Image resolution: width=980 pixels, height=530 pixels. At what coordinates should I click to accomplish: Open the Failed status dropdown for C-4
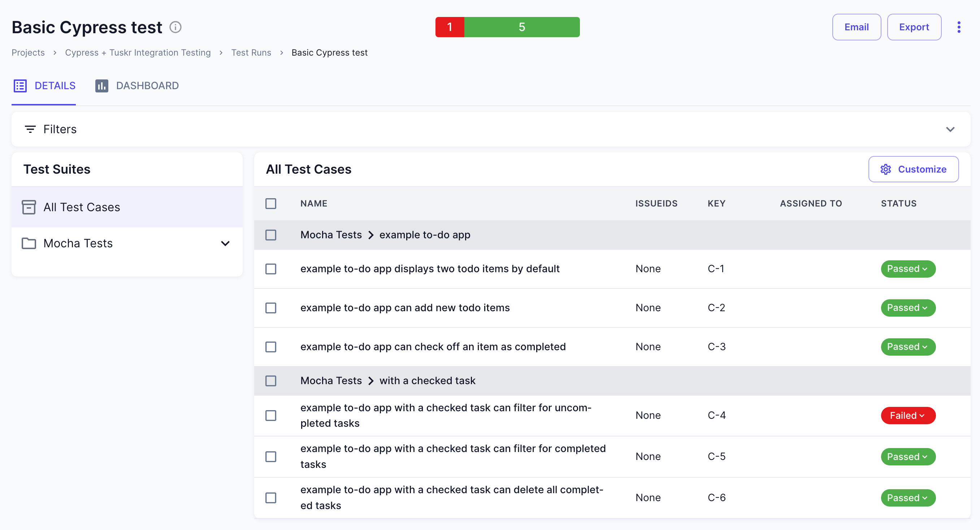[908, 416]
